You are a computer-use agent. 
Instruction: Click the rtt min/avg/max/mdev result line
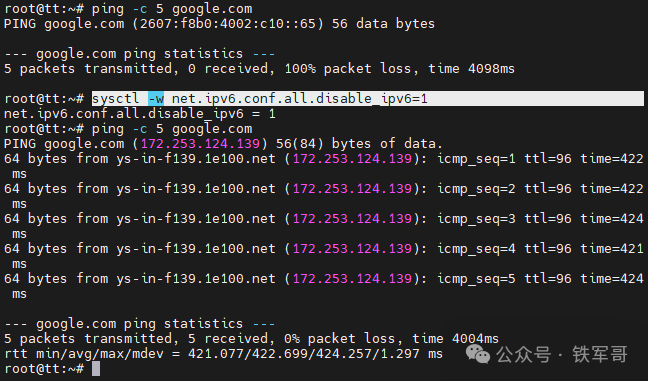224,354
